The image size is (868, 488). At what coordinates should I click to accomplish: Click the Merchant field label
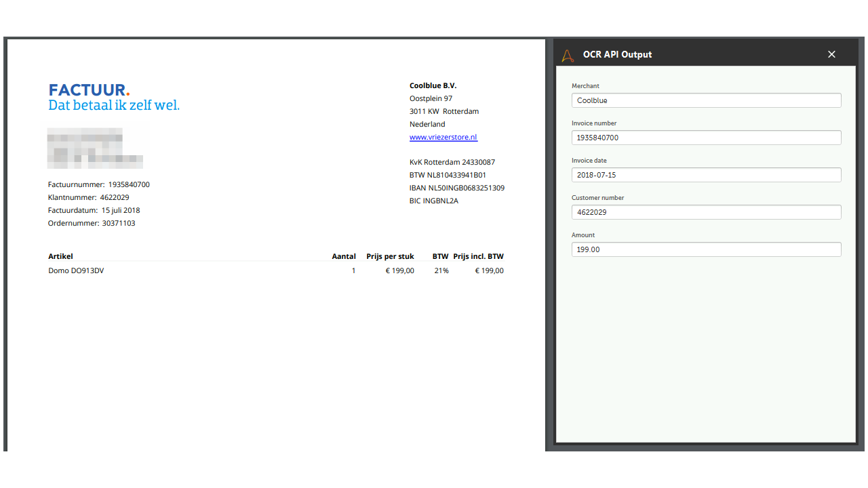[x=585, y=86]
